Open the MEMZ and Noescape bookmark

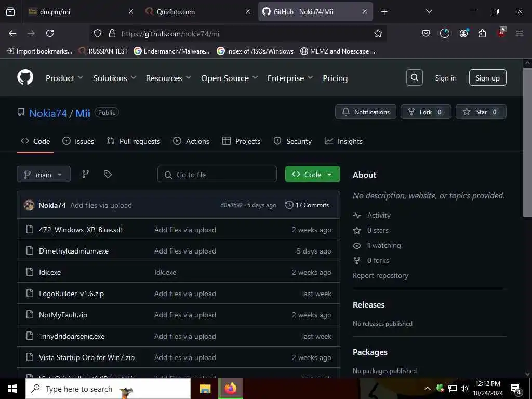click(x=338, y=51)
